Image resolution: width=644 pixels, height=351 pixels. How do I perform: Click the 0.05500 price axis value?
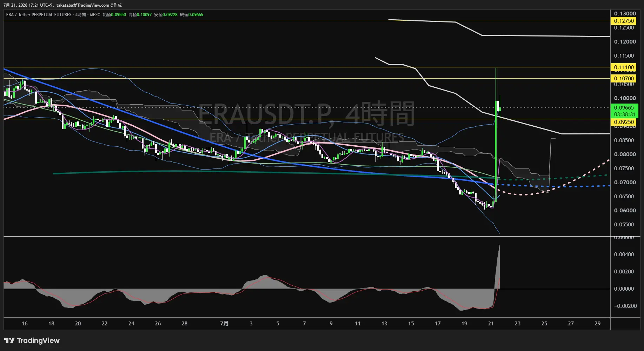point(624,225)
